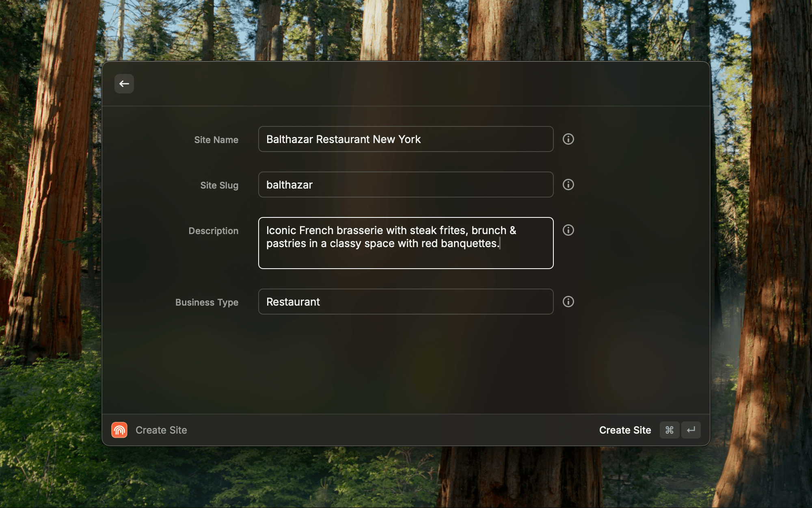Image resolution: width=812 pixels, height=508 pixels.
Task: Click the orange app icon in footer
Action: click(119, 430)
